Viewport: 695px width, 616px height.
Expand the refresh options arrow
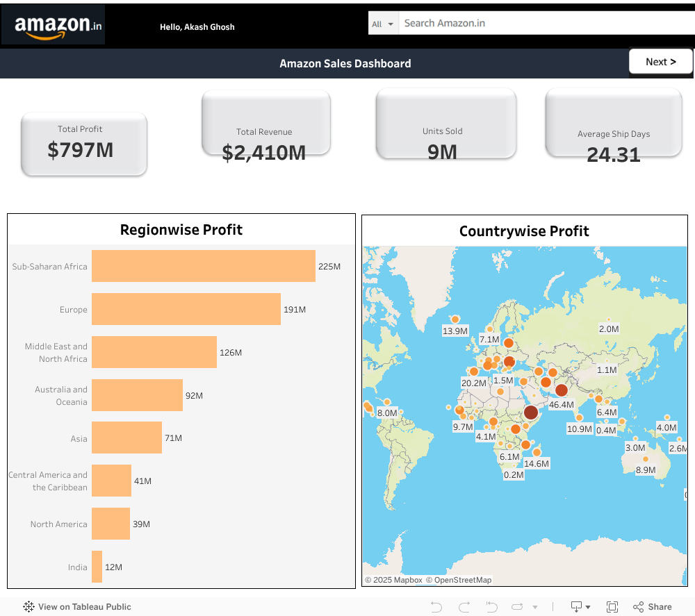tap(535, 607)
